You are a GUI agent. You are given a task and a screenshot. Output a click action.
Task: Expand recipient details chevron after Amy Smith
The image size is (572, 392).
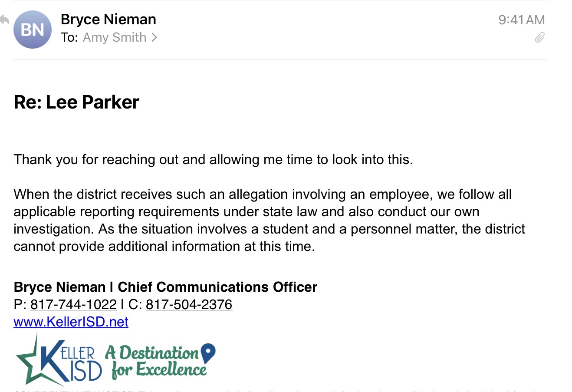tap(154, 38)
